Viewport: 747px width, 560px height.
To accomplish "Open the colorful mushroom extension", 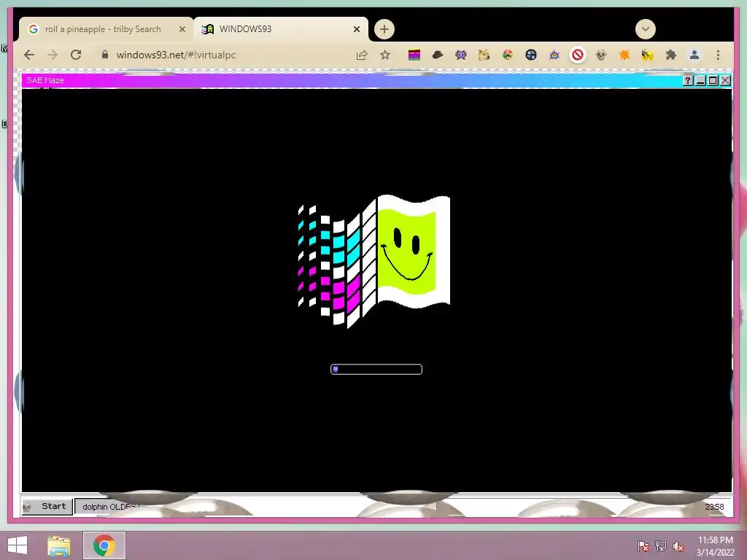I will click(x=508, y=55).
